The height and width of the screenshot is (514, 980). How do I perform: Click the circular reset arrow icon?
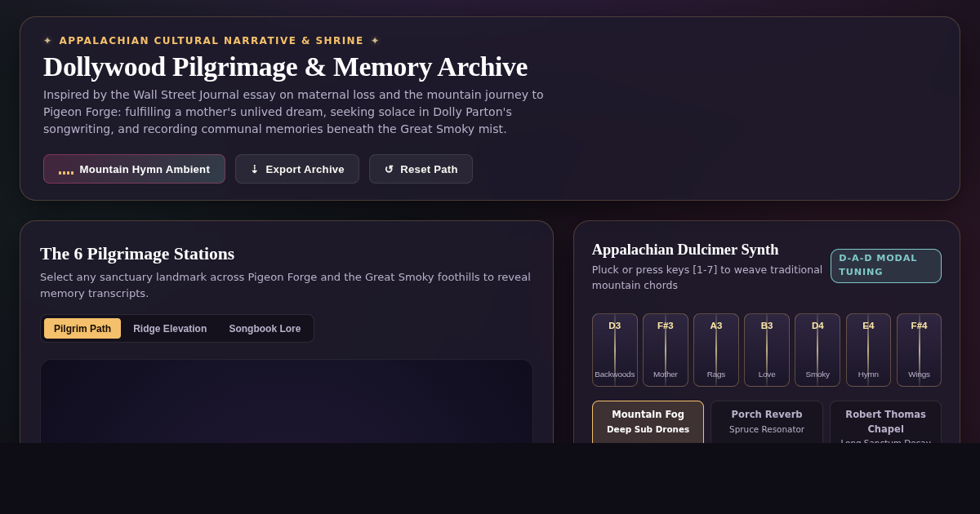tap(389, 169)
